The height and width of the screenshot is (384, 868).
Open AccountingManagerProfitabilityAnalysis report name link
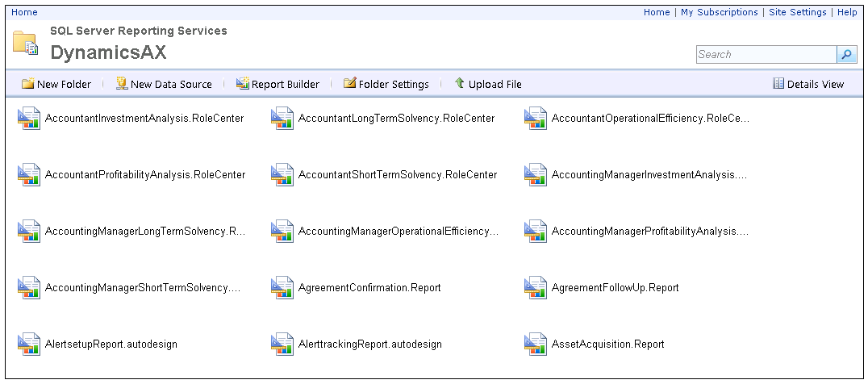[650, 231]
